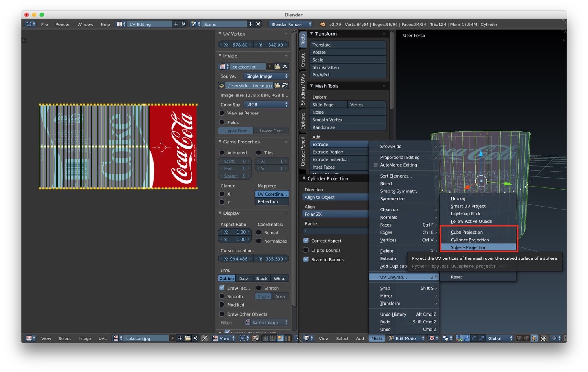Open UV editor type selector at bottom left
The image size is (588, 372).
click(31, 338)
